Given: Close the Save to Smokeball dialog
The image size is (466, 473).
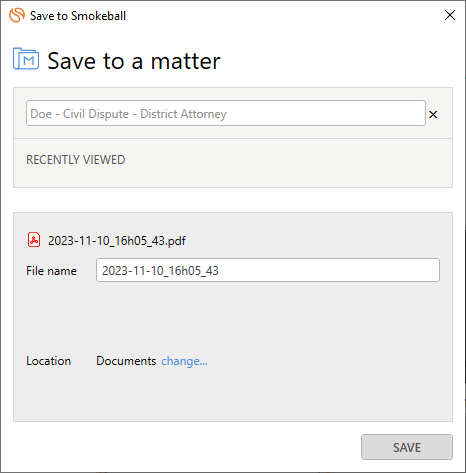Looking at the screenshot, I should click(450, 15).
